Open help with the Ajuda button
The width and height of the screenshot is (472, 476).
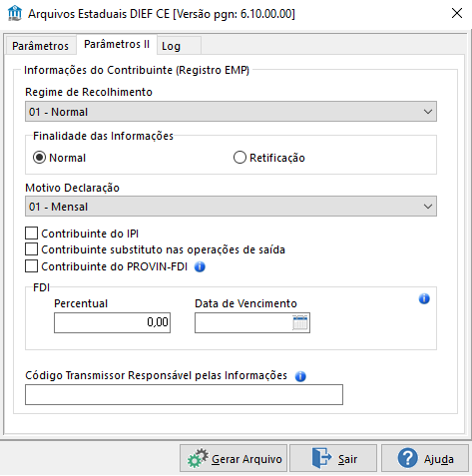pyautogui.click(x=425, y=458)
